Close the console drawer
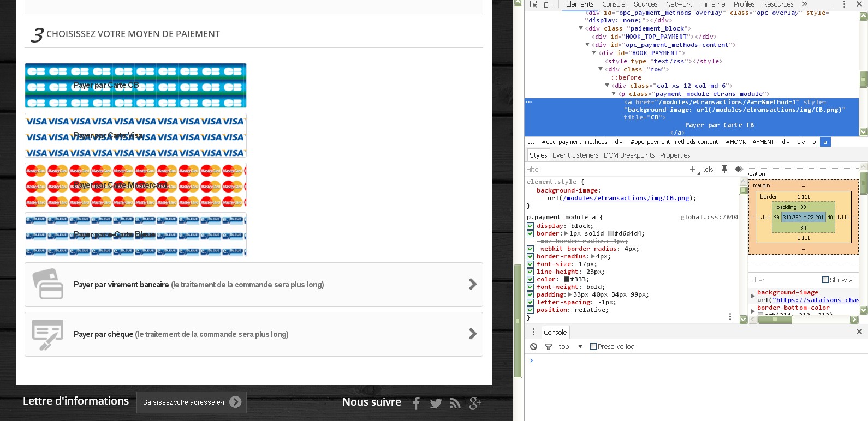Image resolution: width=868 pixels, height=421 pixels. [x=859, y=332]
